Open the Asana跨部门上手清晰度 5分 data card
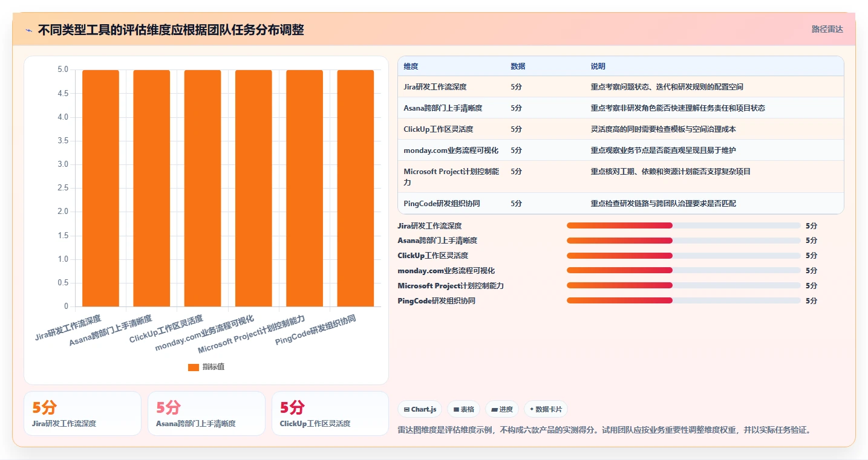Screen dimensions: 868x460 (x=206, y=413)
